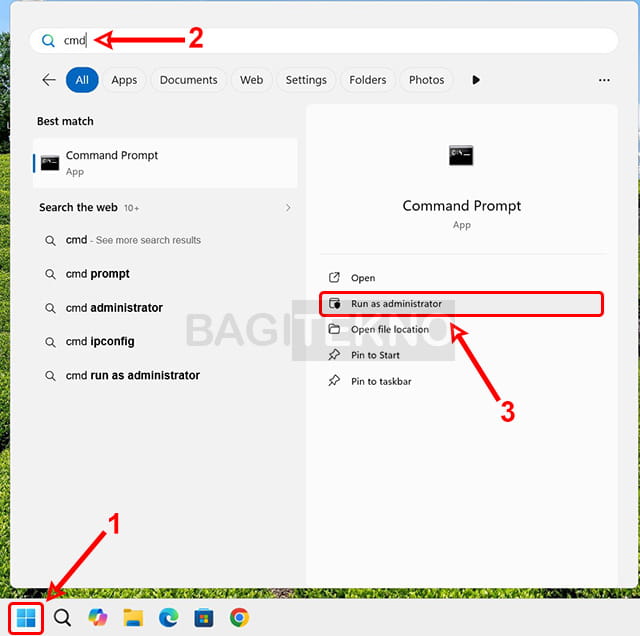Click the back arrow in search panel
Screen dimensions: 640x636
49,80
